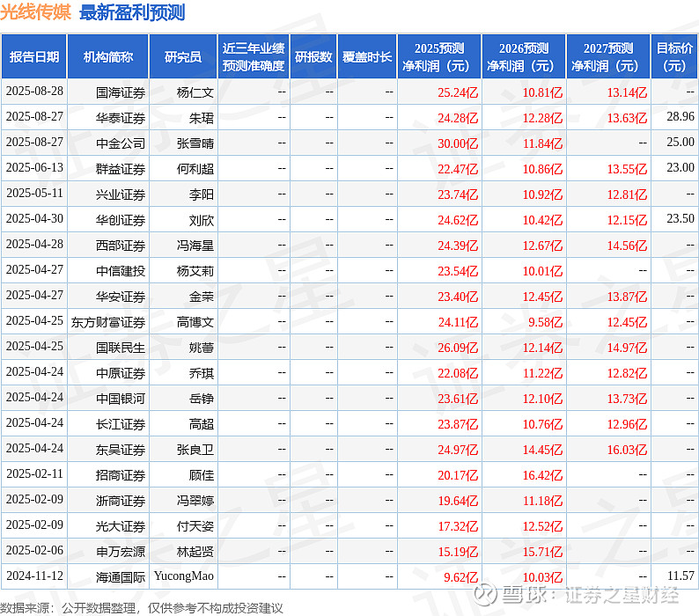699x616 pixels.
Task: Click date 2025-02-06 cell
Action: (34, 551)
